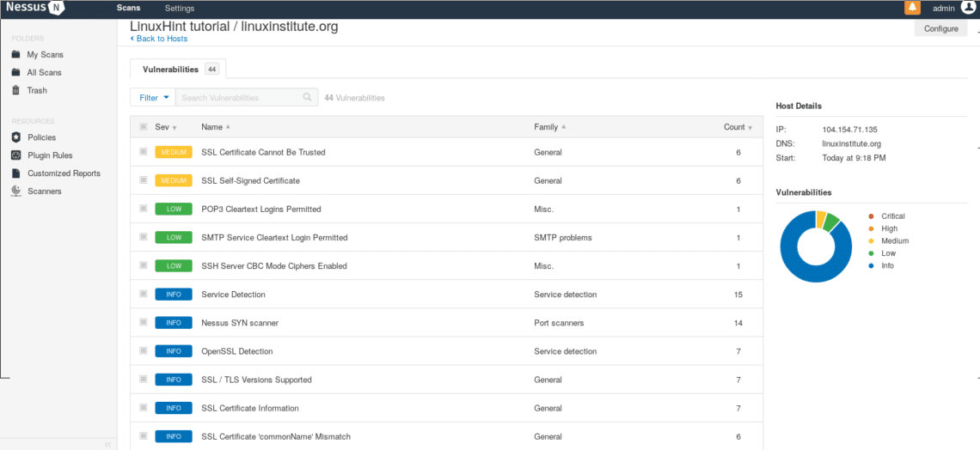Viewport: 980px width, 450px height.
Task: Check the Nessus SYN scanner row checkbox
Action: coord(143,322)
